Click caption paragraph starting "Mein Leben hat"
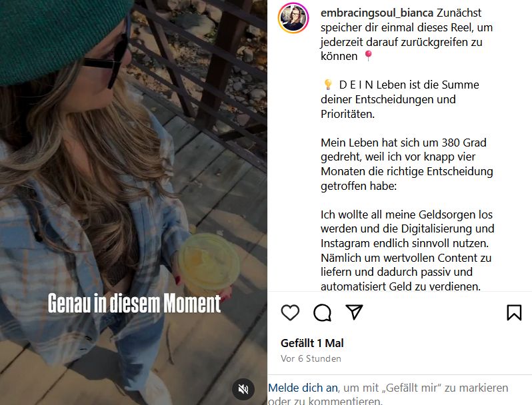The height and width of the screenshot is (405, 532). coord(407,164)
